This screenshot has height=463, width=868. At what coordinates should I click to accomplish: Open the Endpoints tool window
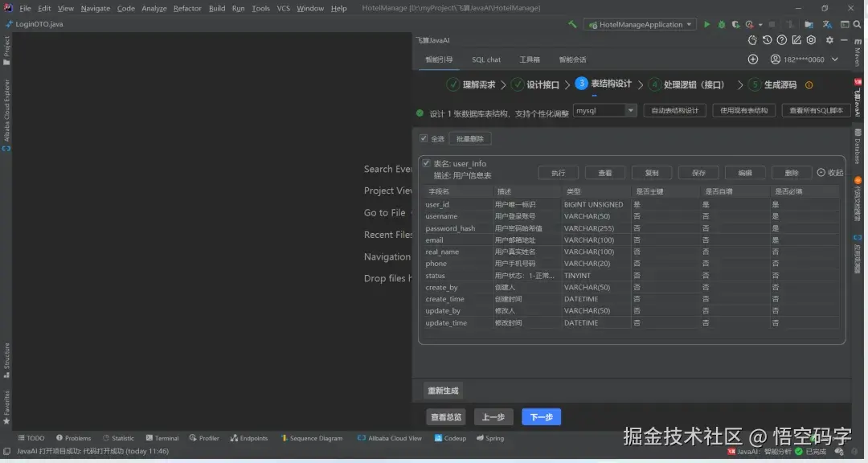tap(251, 438)
